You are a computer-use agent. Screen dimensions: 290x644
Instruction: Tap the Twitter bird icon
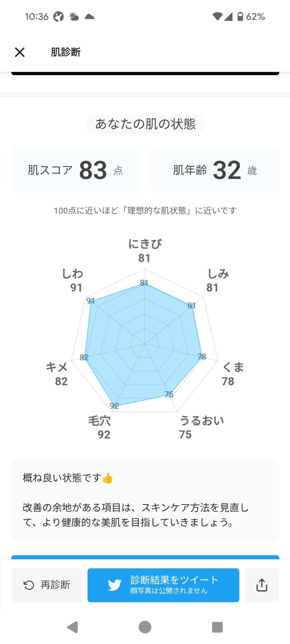pos(115,585)
